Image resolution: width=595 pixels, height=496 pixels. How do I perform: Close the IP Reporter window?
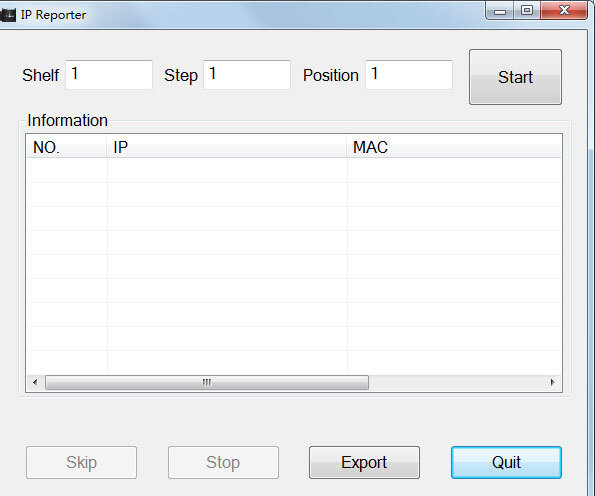tap(564, 10)
